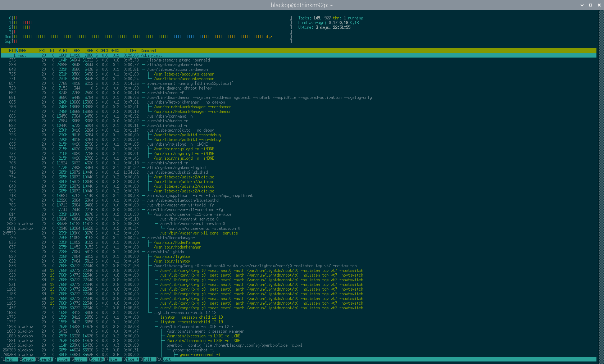The image size is (604, 364).
Task: Select the /sbin/init process row
Action: click(x=299, y=55)
